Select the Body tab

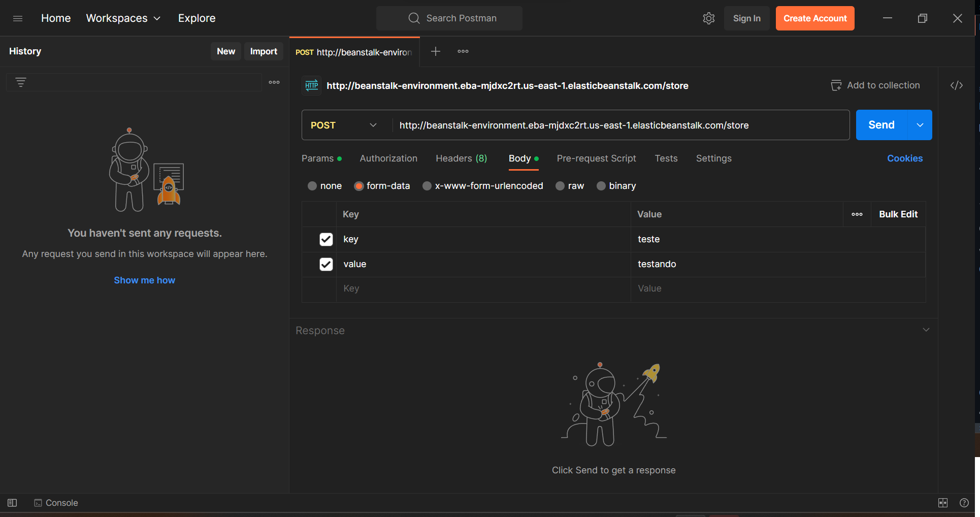tap(524, 158)
